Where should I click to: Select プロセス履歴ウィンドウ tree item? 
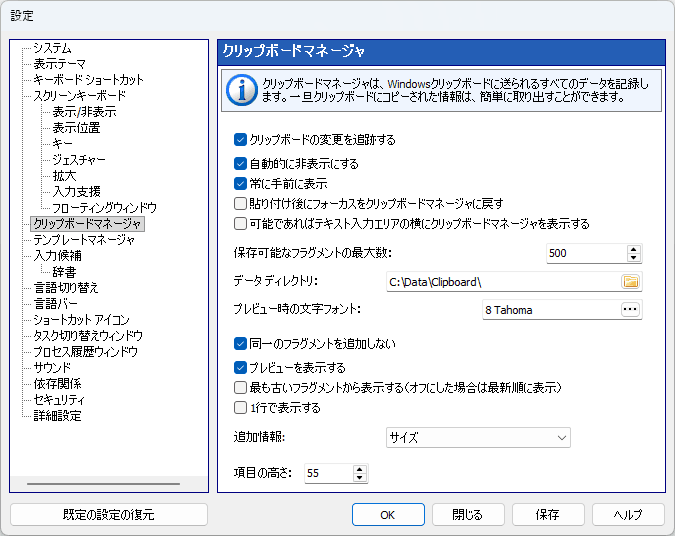[85, 352]
